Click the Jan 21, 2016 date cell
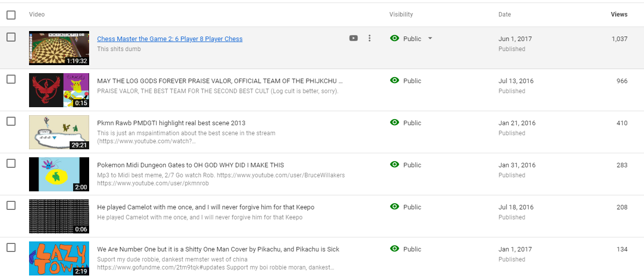The height and width of the screenshot is (279, 644). [x=517, y=123]
